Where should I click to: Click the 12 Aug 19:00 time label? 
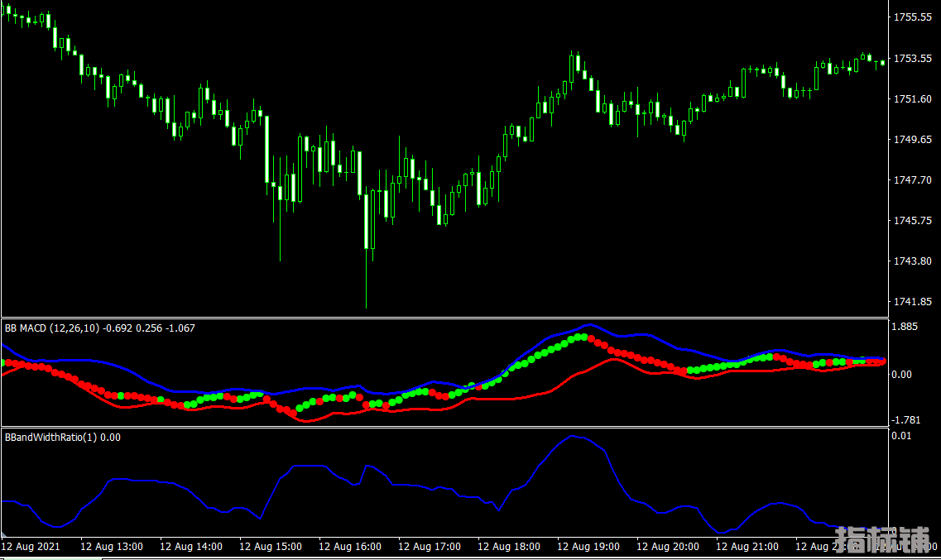pyautogui.click(x=588, y=547)
